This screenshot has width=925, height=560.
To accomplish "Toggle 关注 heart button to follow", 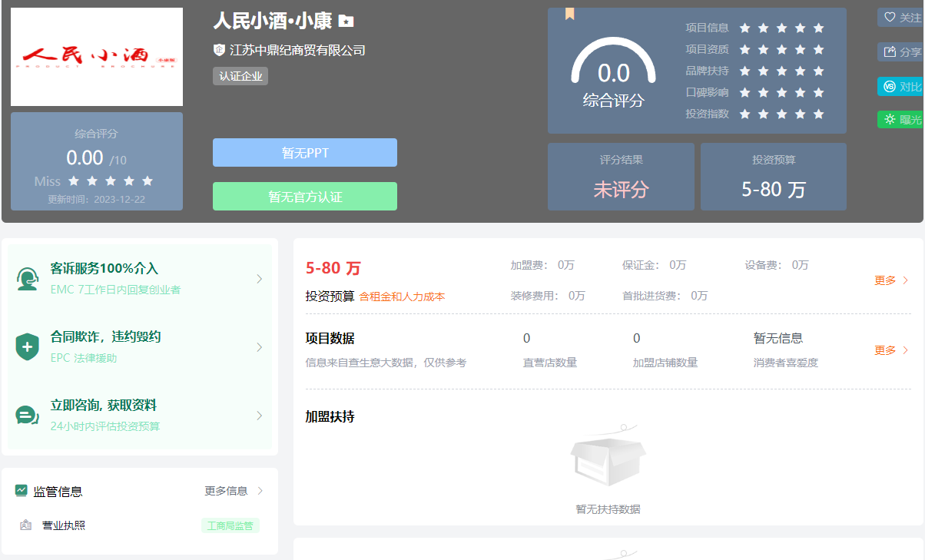I will (900, 17).
